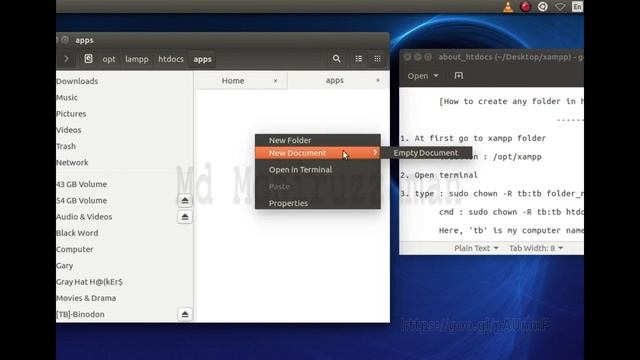Select New Folder from context menu
Screen dimensions: 640x360
[318, 140]
